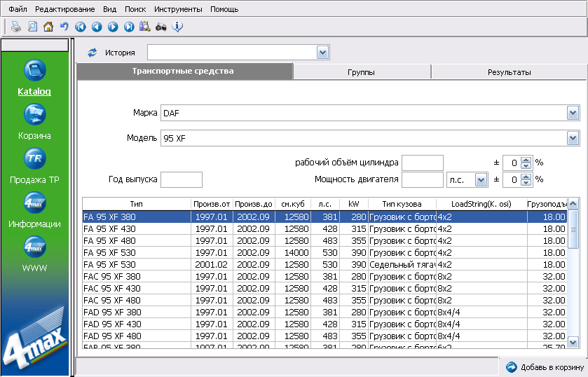
Task: Focus the Год выпуска input field
Action: 182,179
